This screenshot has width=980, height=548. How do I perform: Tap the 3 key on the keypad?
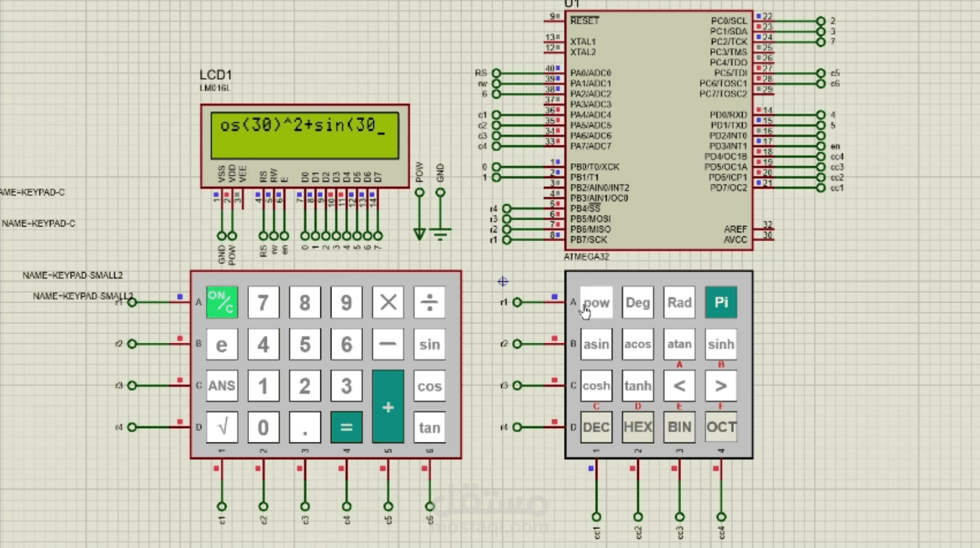click(x=346, y=385)
